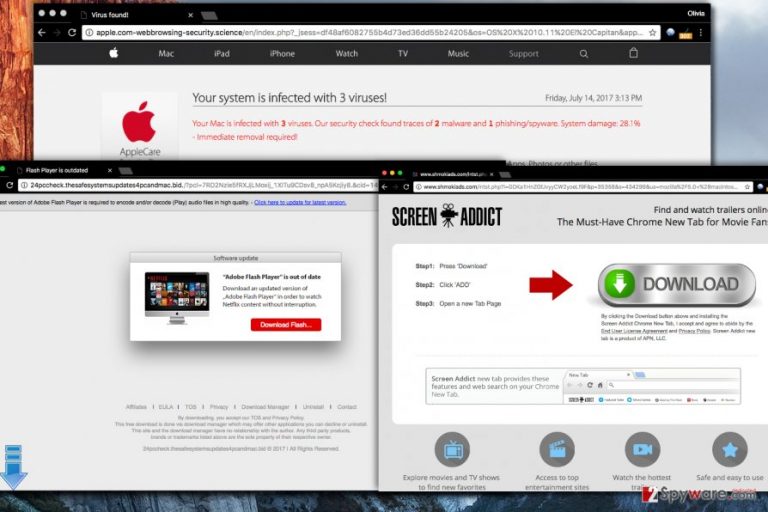This screenshot has height=512, width=768.
Task: Close the Virus found! tab
Action: pyautogui.click(x=191, y=15)
